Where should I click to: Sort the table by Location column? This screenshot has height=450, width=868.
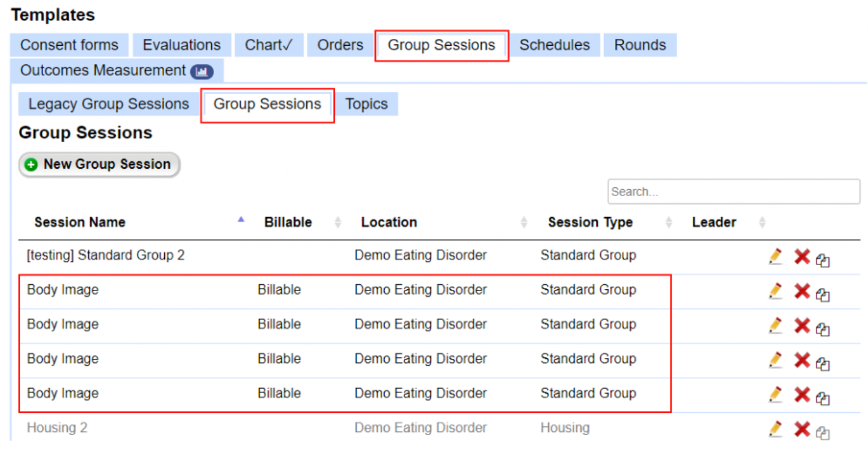(x=389, y=222)
